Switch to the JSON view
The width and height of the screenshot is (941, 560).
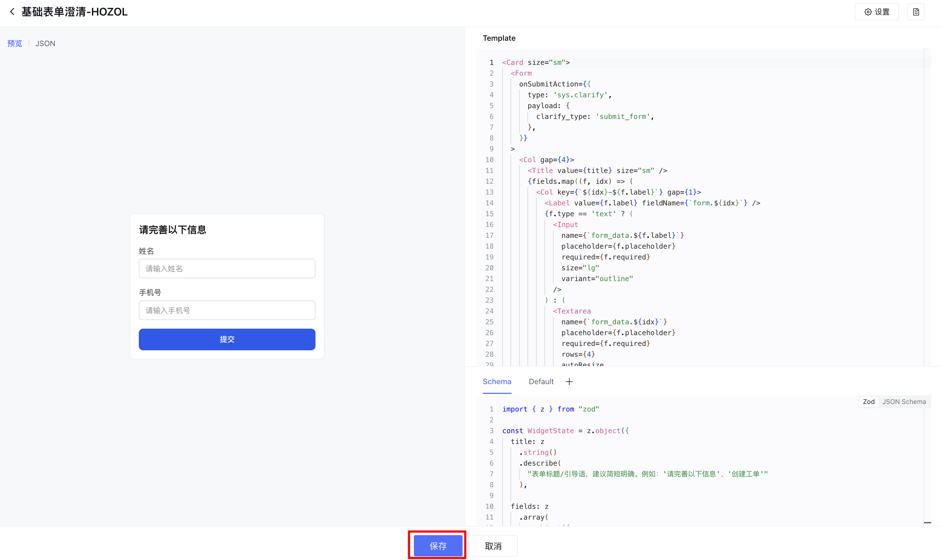45,43
